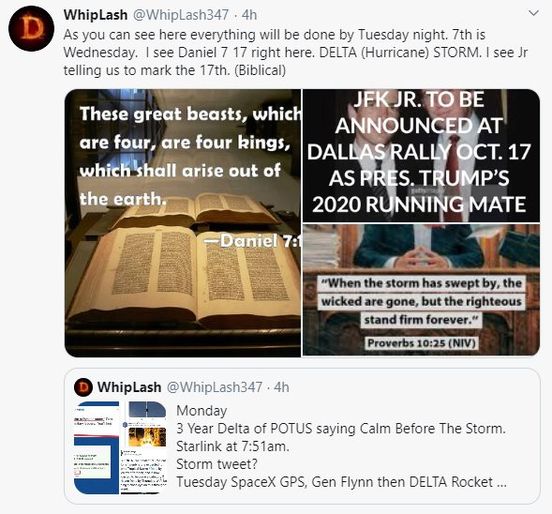Click @WhipLash347 handle in quoted tweet
The height and width of the screenshot is (514, 552).
214,387
